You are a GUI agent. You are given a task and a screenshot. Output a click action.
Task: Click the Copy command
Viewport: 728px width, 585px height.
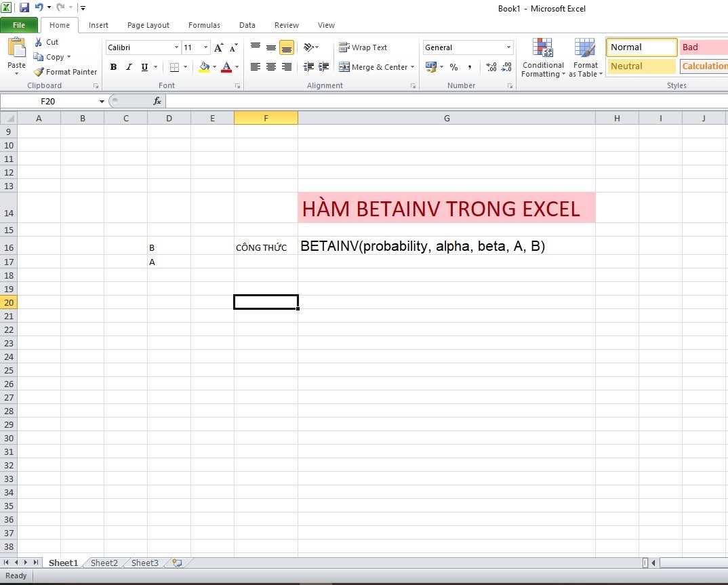click(51, 57)
